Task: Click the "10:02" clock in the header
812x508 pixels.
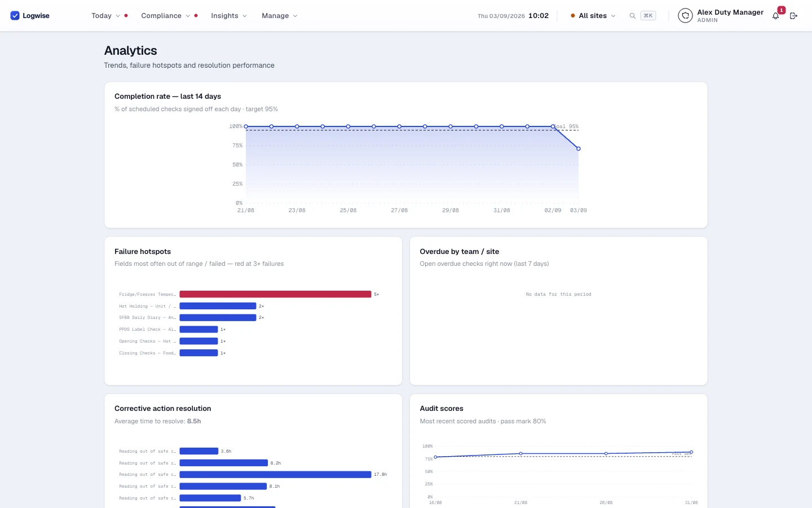Action: 539,16
